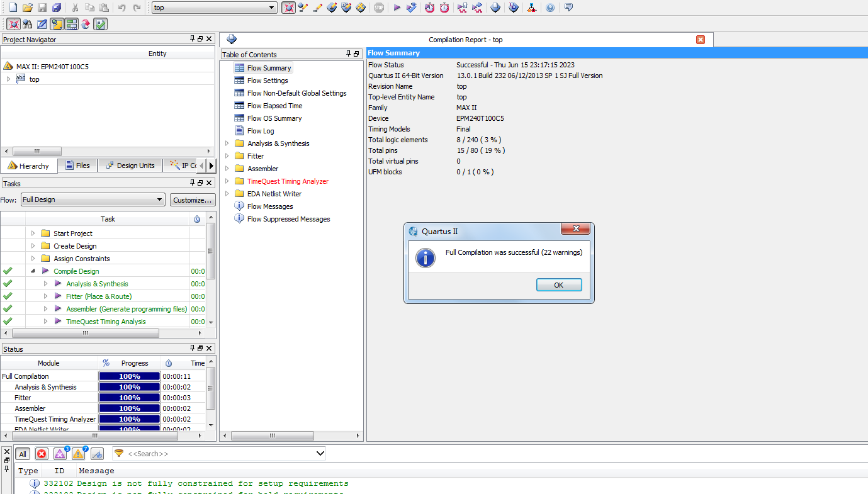The image size is (868, 494).
Task: Cut with the scissors icon
Action: [x=75, y=8]
